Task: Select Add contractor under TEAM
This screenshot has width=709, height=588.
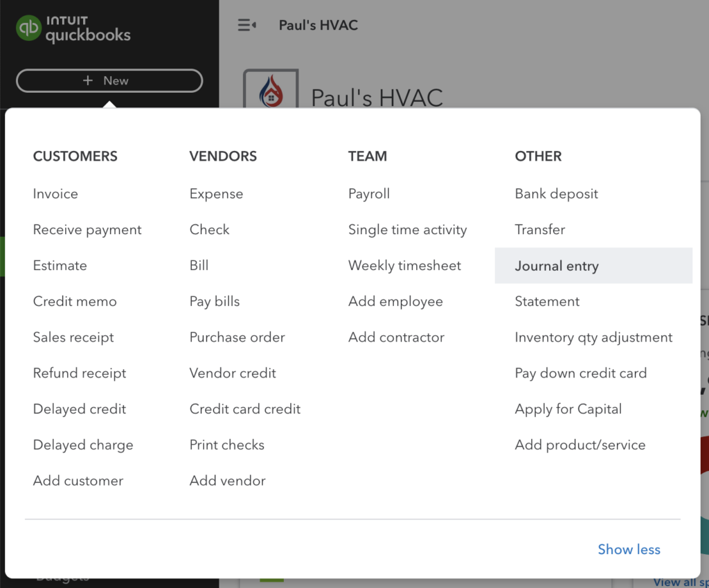Action: point(396,337)
